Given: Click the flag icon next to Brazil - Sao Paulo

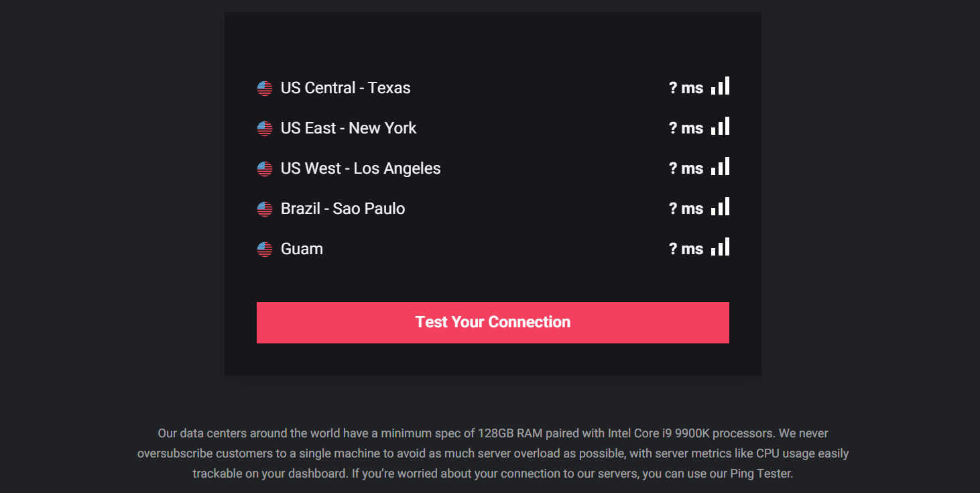Looking at the screenshot, I should coord(264,208).
